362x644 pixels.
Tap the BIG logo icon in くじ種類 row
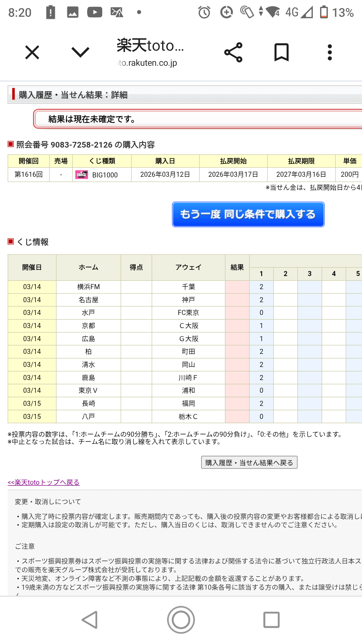[81, 175]
